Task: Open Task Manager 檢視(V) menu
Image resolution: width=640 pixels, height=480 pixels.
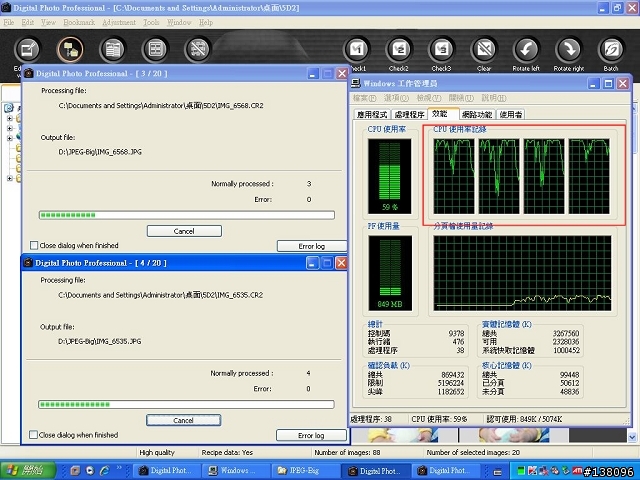Action: click(429, 98)
